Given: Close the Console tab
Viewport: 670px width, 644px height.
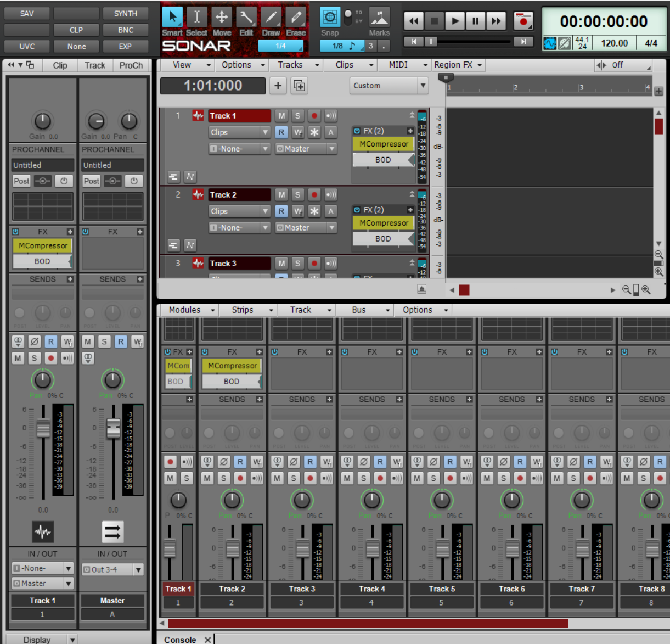Looking at the screenshot, I should coord(208,640).
